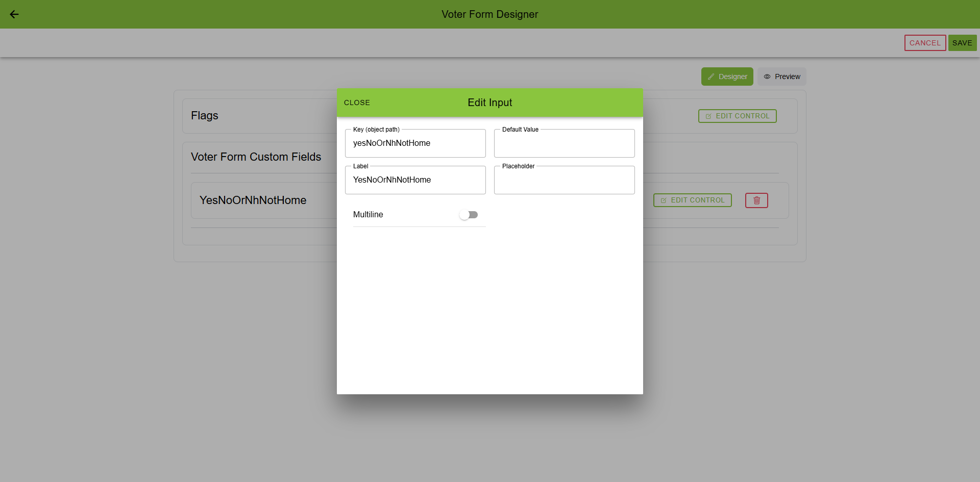Click the Voter Form Designer page title
The height and width of the screenshot is (482, 980).
pyautogui.click(x=489, y=14)
